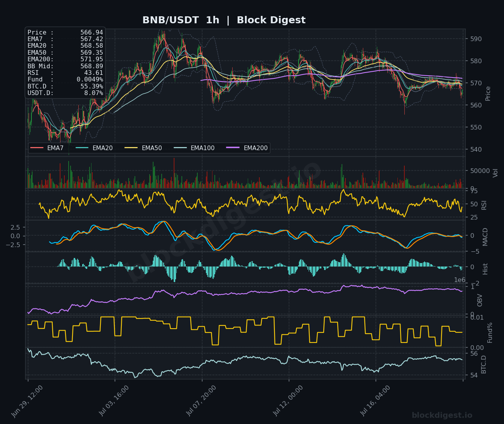
Task: Select the EMA20 legend entry
Action: tap(94, 148)
